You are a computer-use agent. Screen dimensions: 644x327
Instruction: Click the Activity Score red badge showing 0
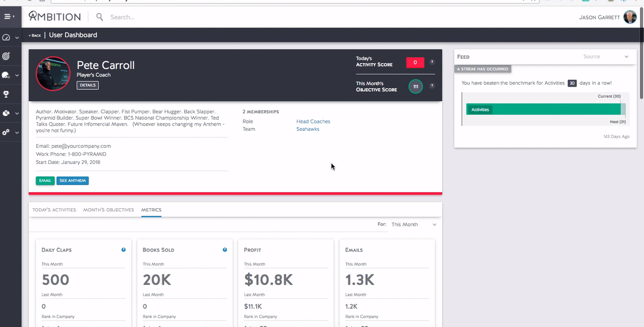[415, 62]
